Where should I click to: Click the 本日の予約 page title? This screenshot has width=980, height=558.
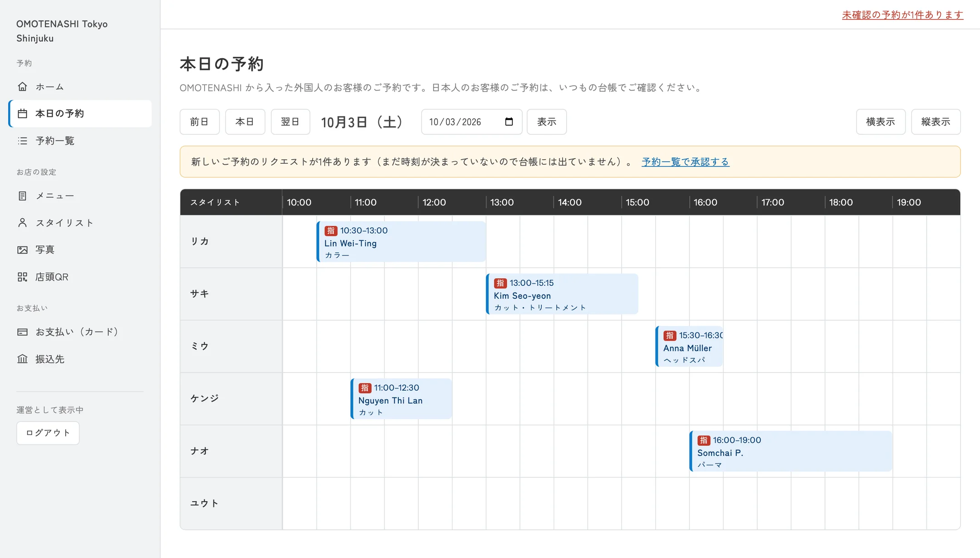(x=222, y=64)
